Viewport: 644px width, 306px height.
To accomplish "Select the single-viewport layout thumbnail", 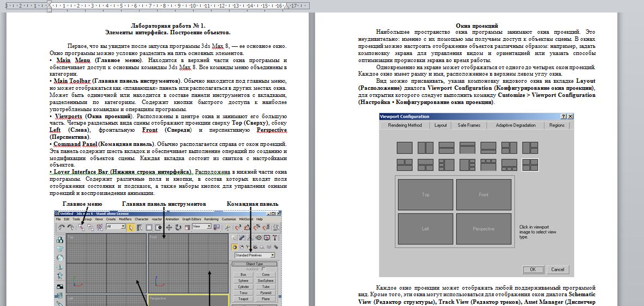I will [405, 148].
